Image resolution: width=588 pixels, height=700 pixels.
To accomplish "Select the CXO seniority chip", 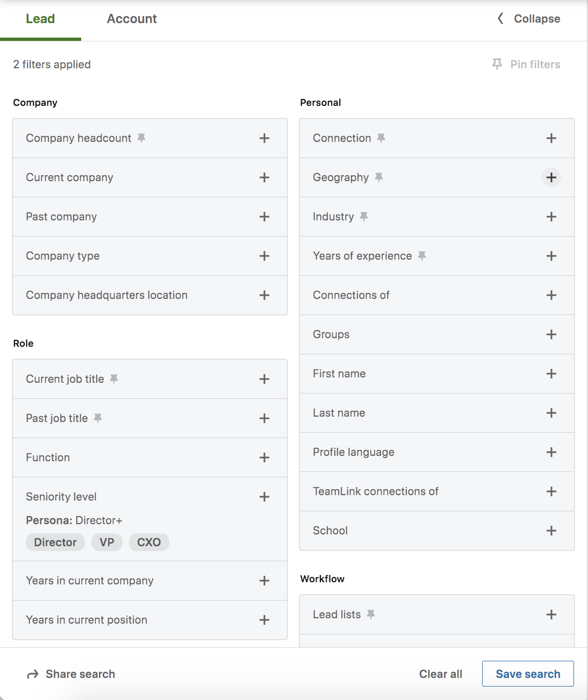I will pos(149,542).
